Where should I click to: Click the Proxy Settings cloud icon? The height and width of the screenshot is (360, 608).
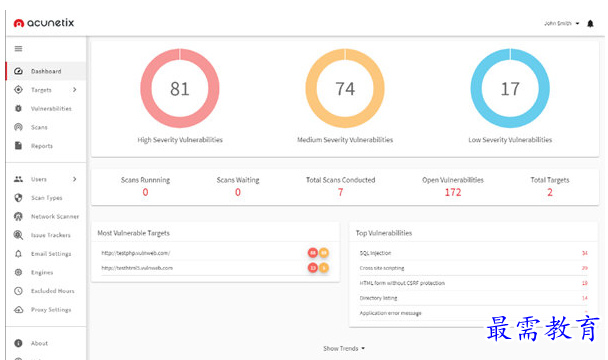click(x=18, y=309)
